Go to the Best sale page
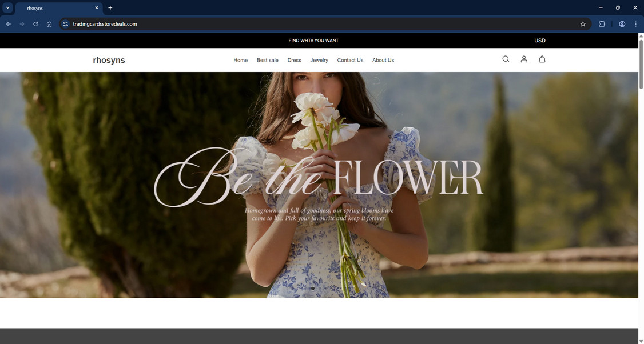Viewport: 644px width, 344px height. (267, 60)
